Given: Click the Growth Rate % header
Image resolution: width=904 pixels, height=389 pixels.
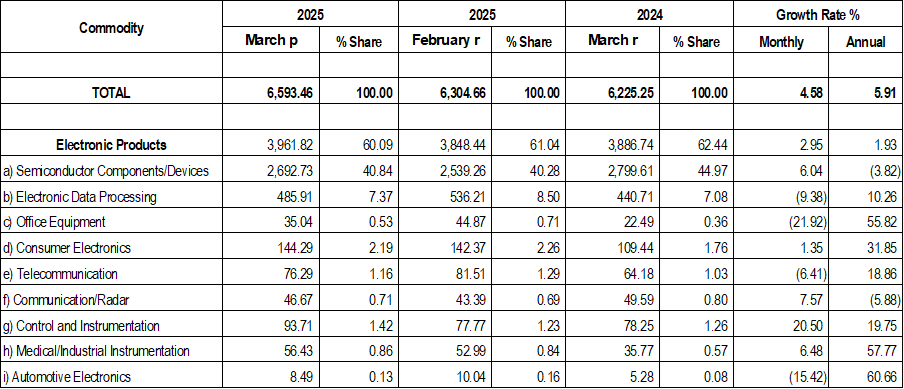Looking at the screenshot, I should [818, 15].
